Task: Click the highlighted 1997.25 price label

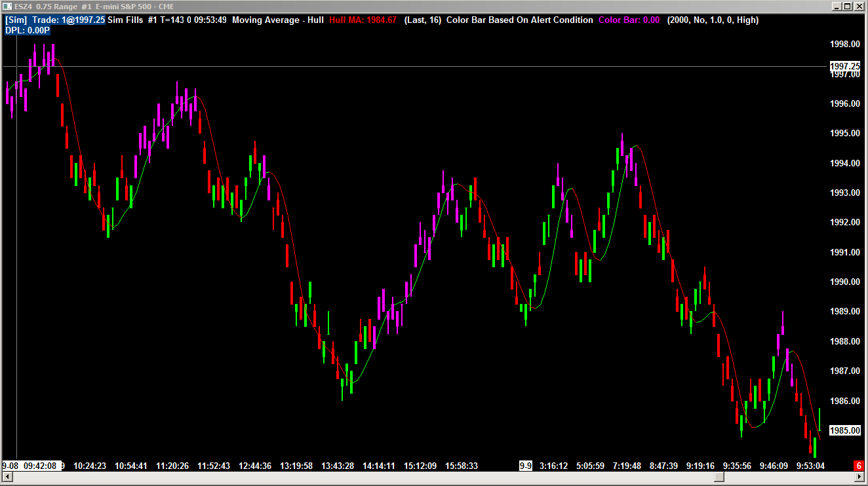Action: 845,66
